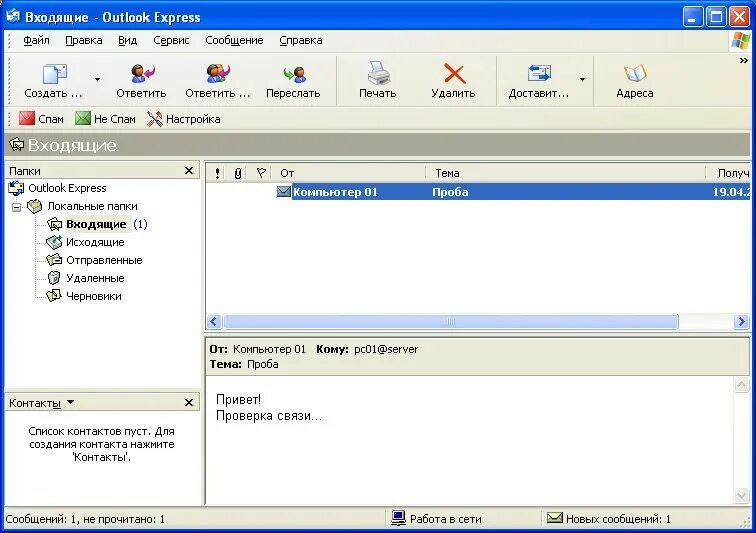Click the Outlook Express title bar icon
756x533 pixels.
click(13, 16)
